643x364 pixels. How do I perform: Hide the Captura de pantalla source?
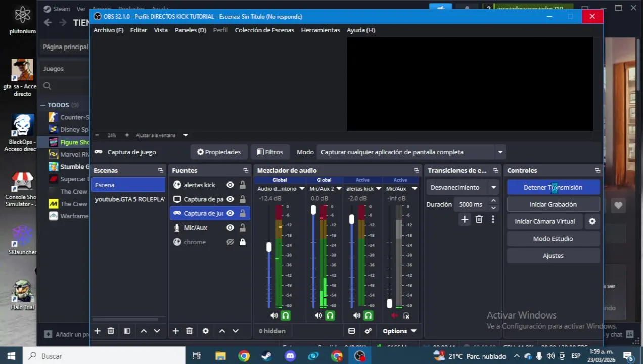(x=230, y=199)
